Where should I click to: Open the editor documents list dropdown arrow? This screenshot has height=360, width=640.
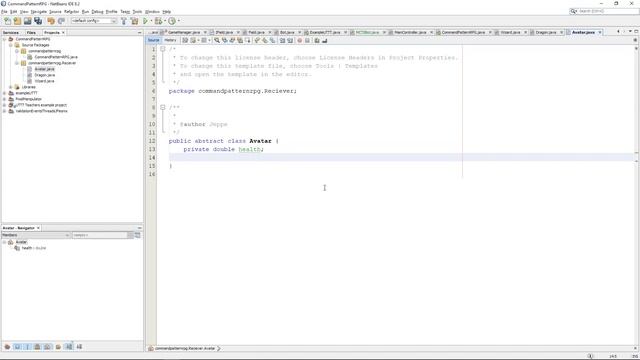631,32
